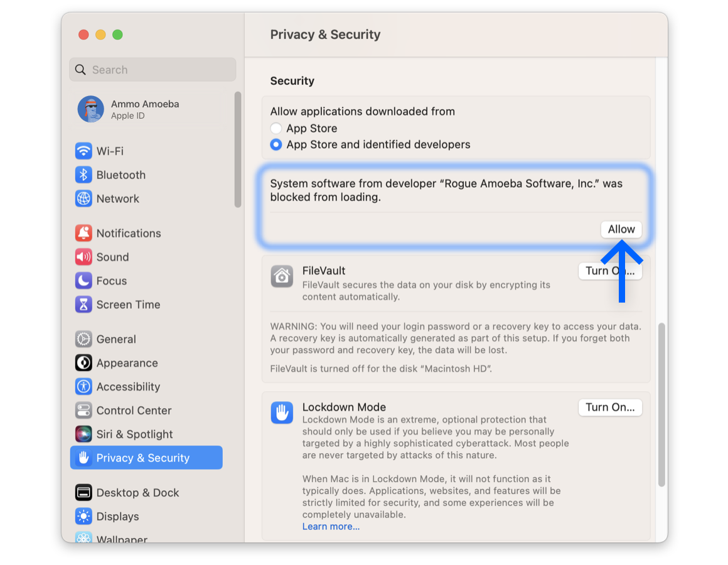Click the green full-screen button
This screenshot has width=728, height=565.
pos(117,35)
